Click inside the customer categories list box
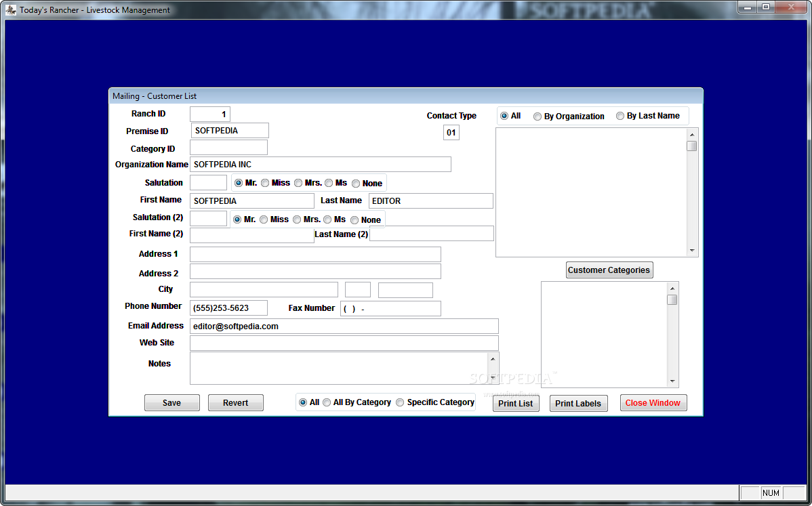The width and height of the screenshot is (812, 506). (605, 335)
